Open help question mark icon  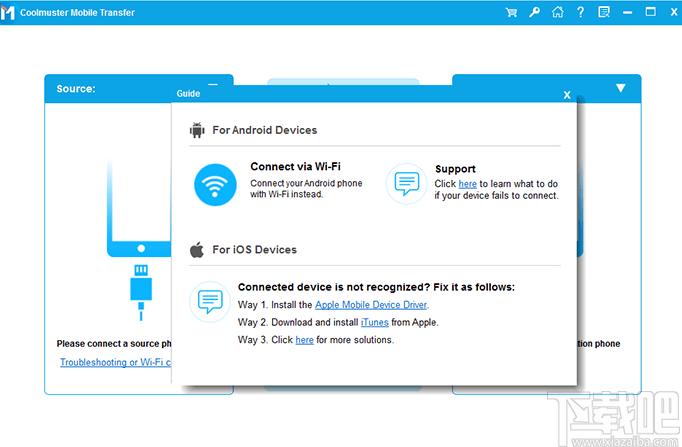point(581,12)
